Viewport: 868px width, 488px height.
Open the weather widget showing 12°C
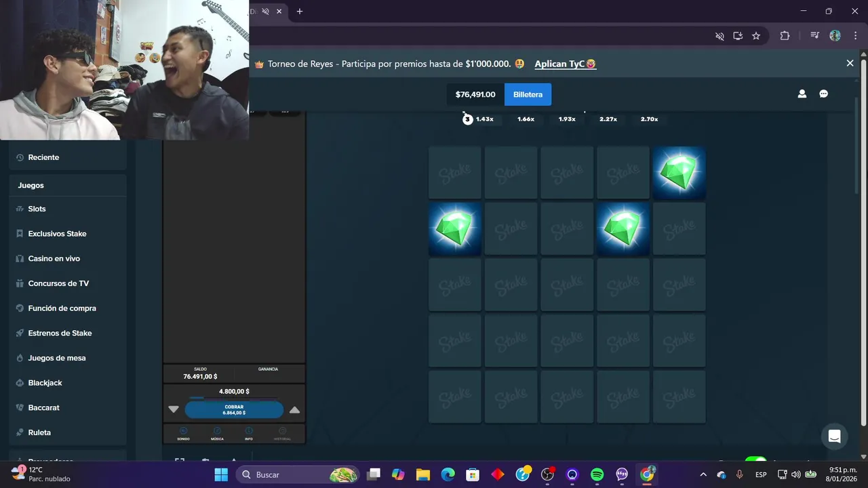[41, 474]
